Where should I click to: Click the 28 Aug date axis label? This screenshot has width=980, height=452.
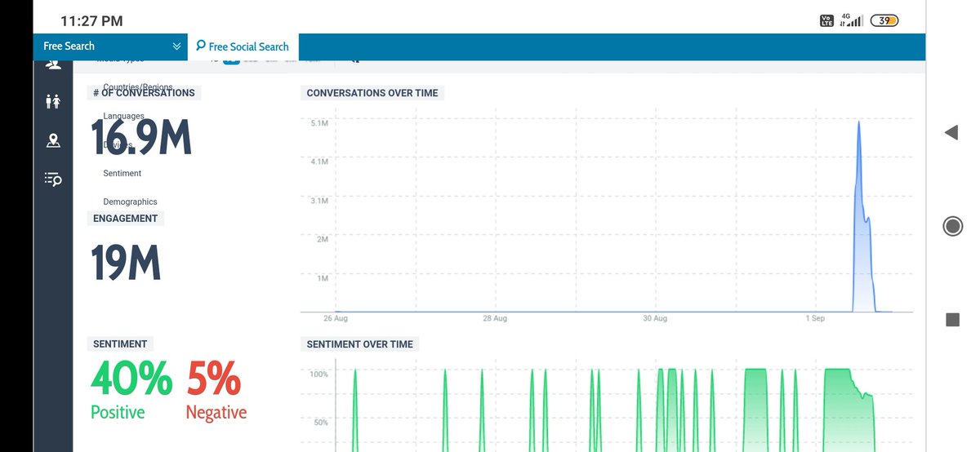pos(495,318)
